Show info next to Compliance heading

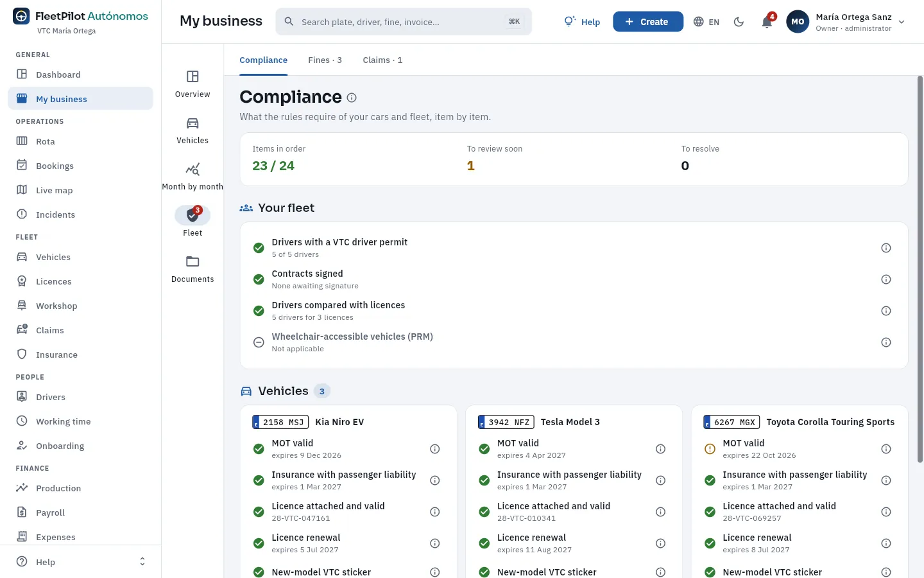point(352,98)
